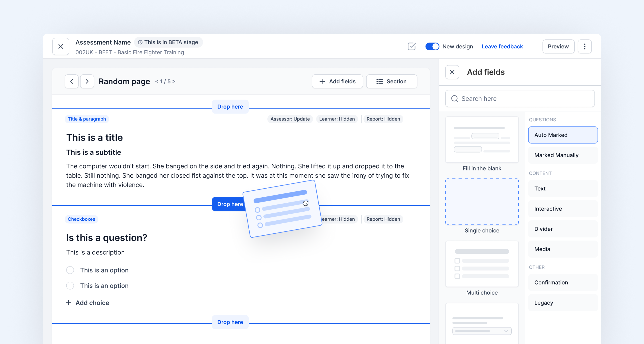Close the Add fields panel via its X icon
644x344 pixels.
[x=452, y=72]
